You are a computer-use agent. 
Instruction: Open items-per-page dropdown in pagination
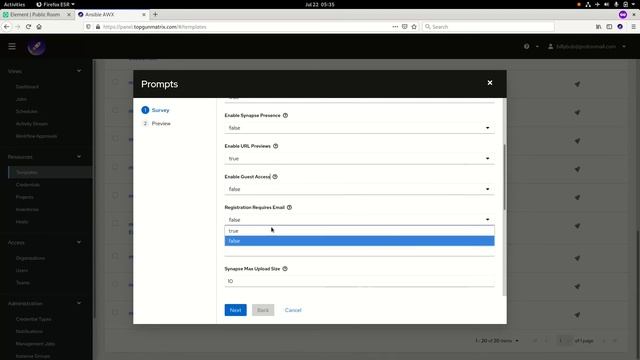[x=497, y=340]
